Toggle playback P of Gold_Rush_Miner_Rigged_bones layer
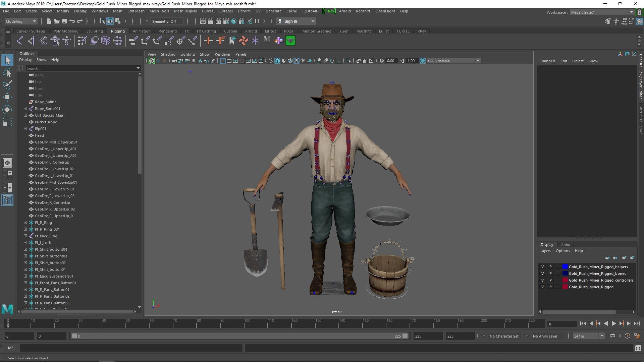The width and height of the screenshot is (644, 362). [550, 274]
